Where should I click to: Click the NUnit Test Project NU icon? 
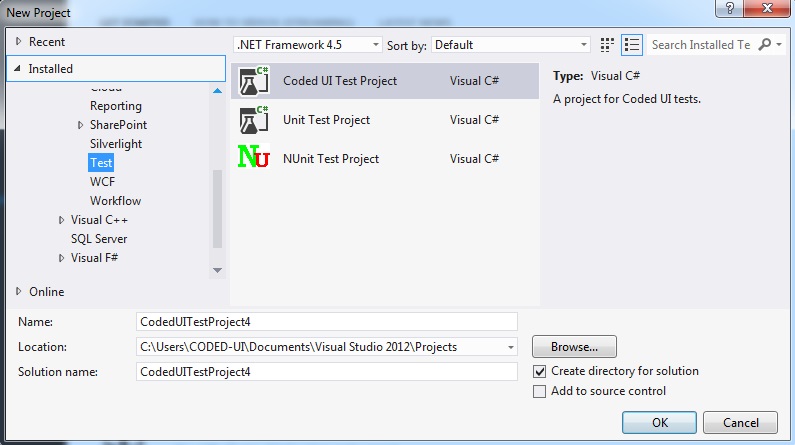pyautogui.click(x=254, y=157)
